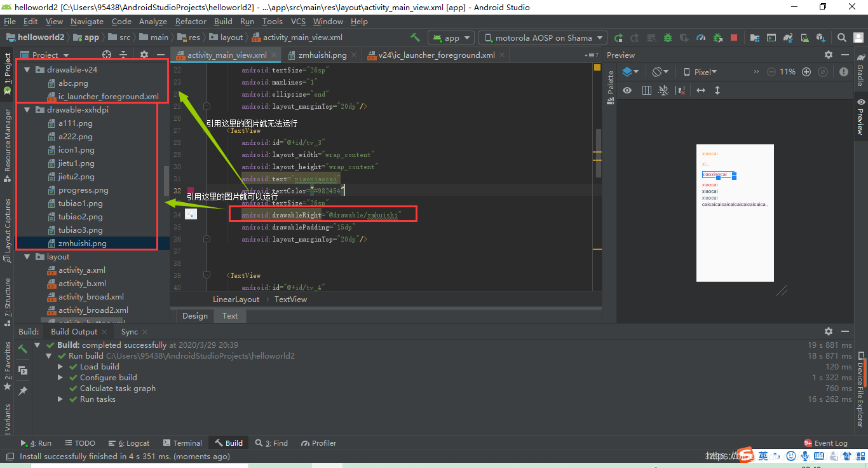Screen dimensions: 868x468
Task: Open Preview panel settings gear
Action: coord(828,55)
